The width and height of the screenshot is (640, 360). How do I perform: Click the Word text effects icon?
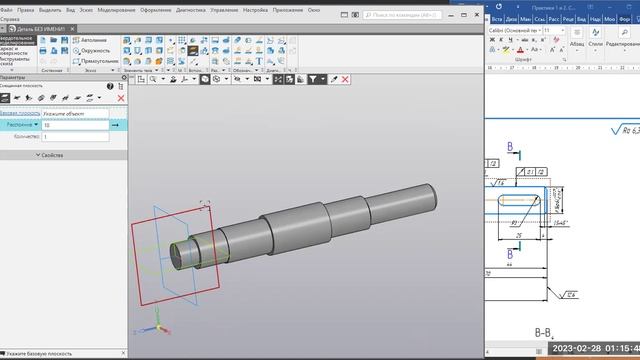493,50
